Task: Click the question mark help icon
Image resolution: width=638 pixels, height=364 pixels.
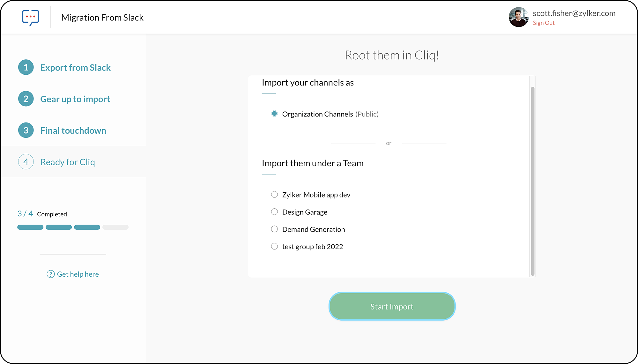Action: click(x=50, y=274)
